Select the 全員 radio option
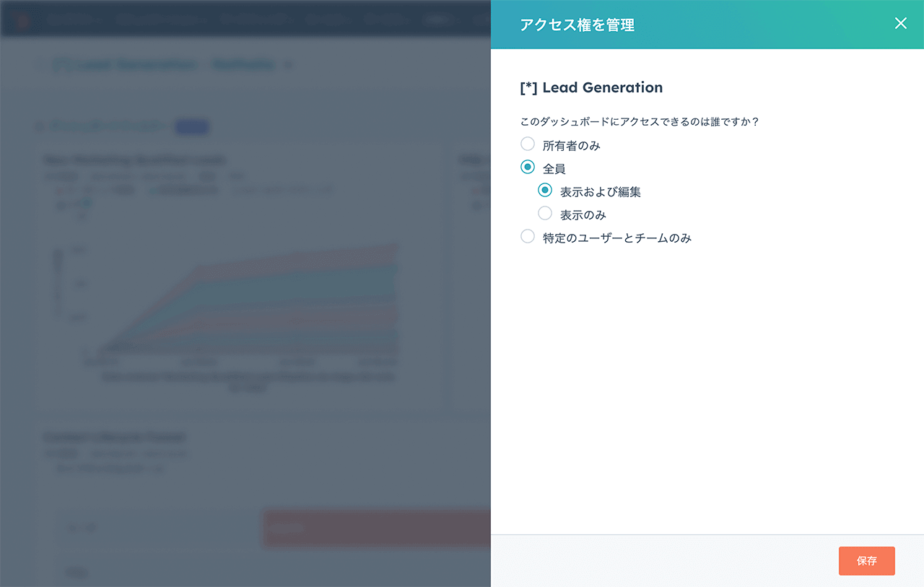Screen dimensions: 924x587 tap(528, 168)
